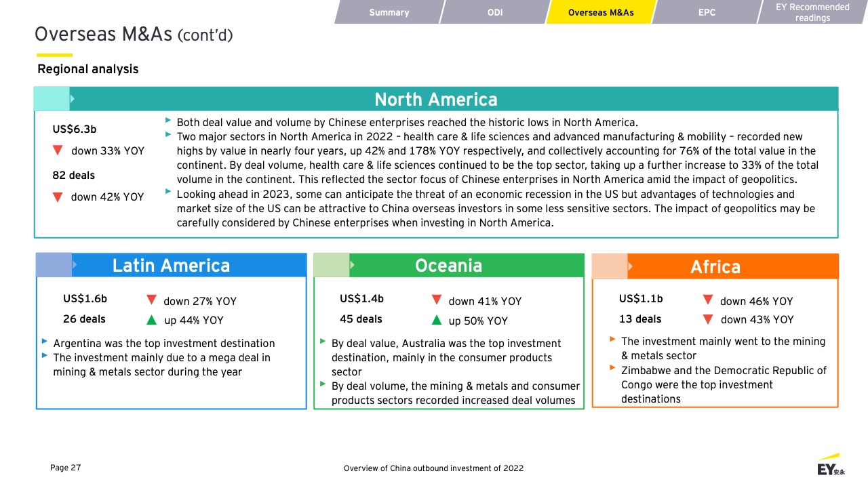Click the 'down 33% YOY' text

[x=108, y=151]
